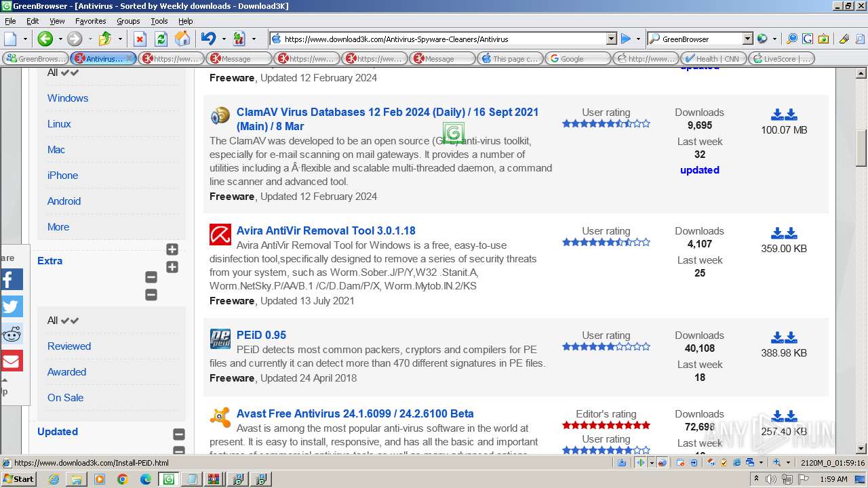Go to the Home page icon
Viewport: 868px width, 488px height.
(x=182, y=39)
